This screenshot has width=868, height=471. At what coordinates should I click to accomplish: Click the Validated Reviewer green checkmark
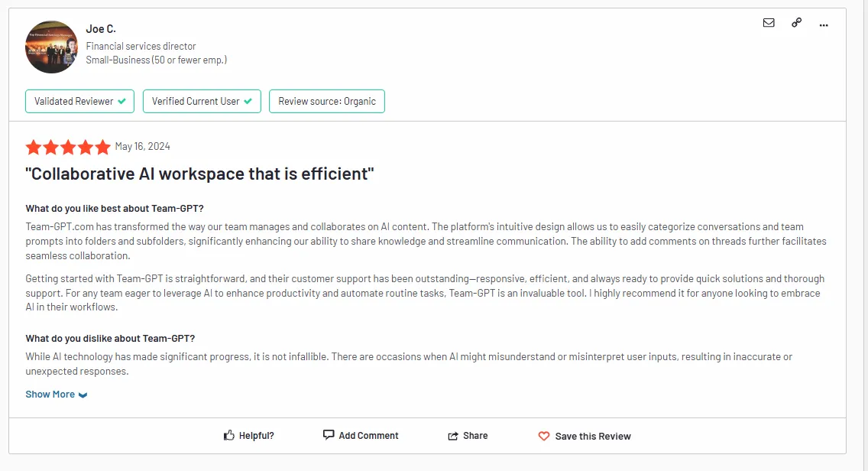121,102
